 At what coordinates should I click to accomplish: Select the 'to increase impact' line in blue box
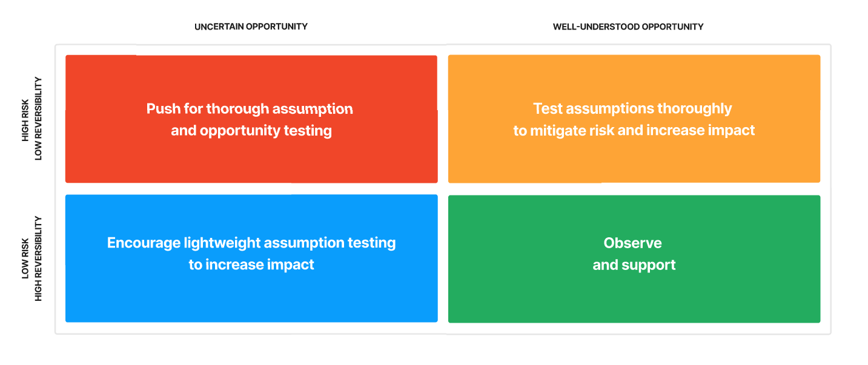point(251,265)
